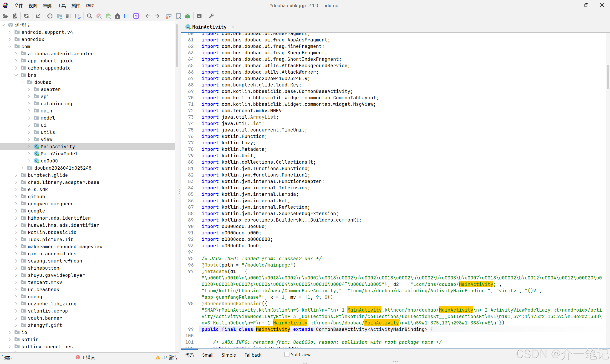
Task: Open text search with magnifier icon
Action: click(x=90, y=16)
